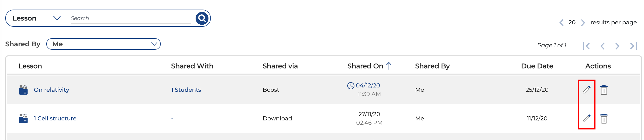644x140 pixels.
Task: Jump to the last page
Action: point(634,46)
